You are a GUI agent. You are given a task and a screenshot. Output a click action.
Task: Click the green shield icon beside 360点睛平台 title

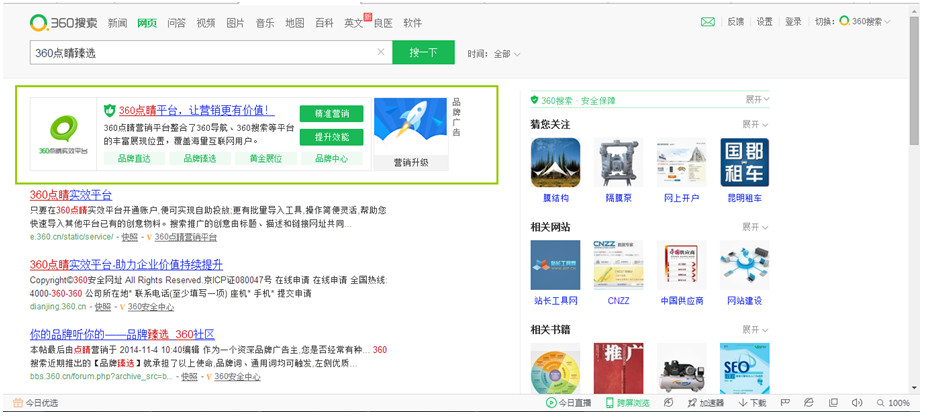(x=110, y=110)
